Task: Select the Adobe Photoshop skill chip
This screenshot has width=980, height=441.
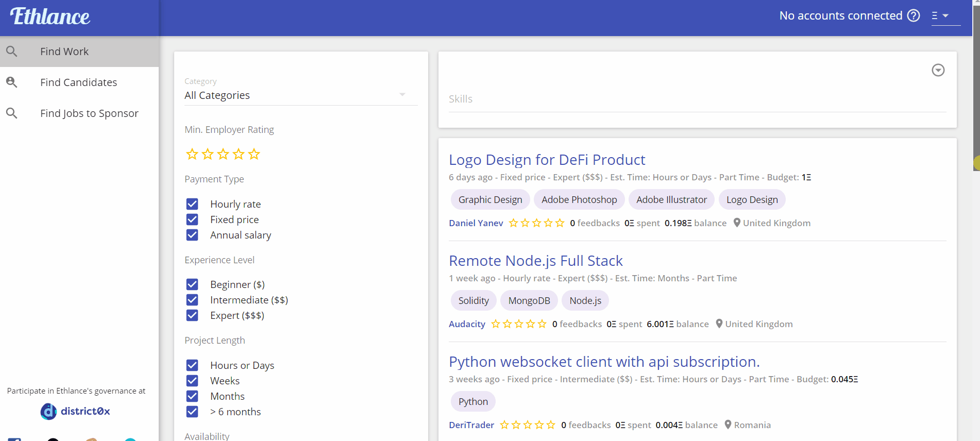Action: [x=579, y=200]
